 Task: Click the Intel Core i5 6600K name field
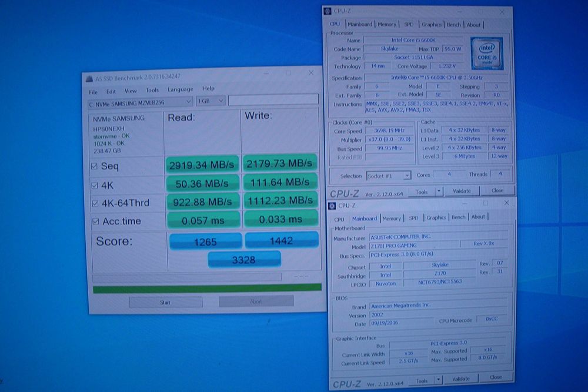click(x=413, y=40)
